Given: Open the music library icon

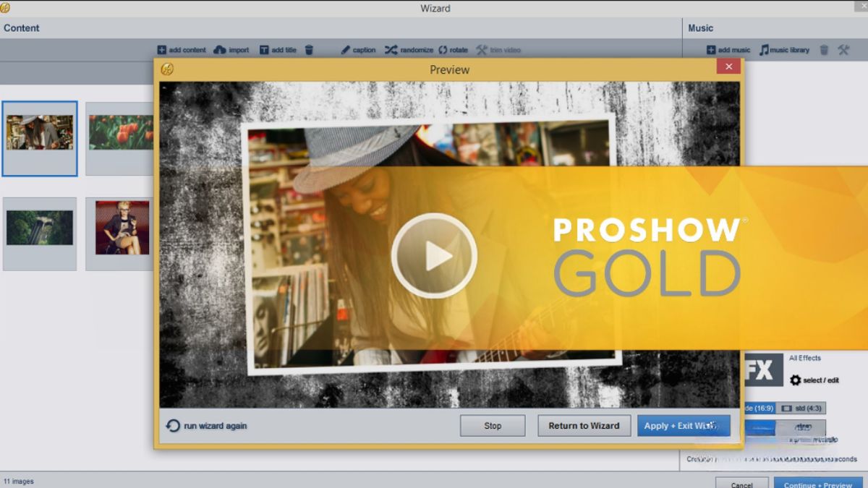Looking at the screenshot, I should 764,49.
